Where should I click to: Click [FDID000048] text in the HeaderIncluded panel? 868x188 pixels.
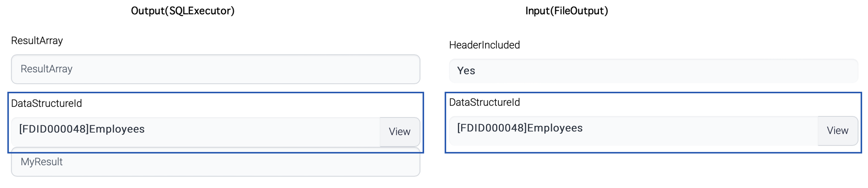point(492,128)
